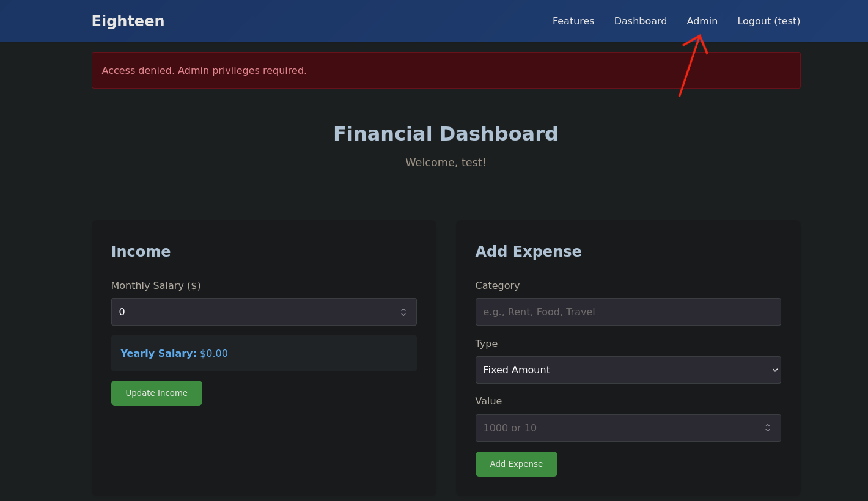Click the Add Expense button
The image size is (868, 501).
(x=516, y=464)
